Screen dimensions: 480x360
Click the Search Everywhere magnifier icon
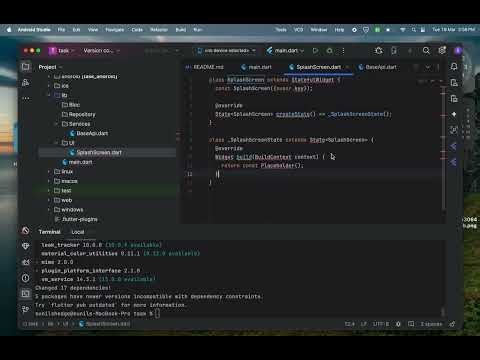(x=426, y=51)
